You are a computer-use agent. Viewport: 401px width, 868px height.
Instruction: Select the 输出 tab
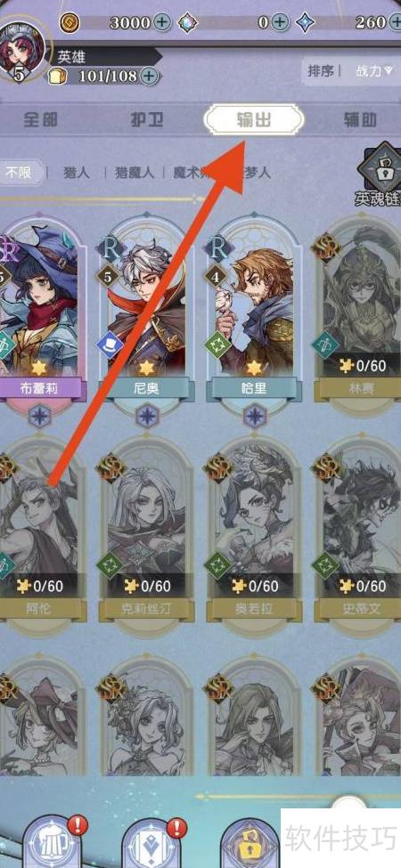tap(254, 119)
